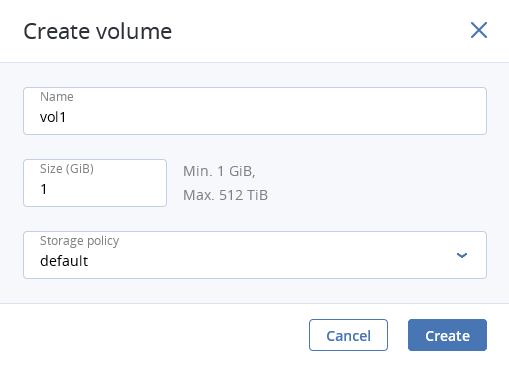Select the vol1 text in the Name field
This screenshot has height=365, width=509.
[x=53, y=117]
